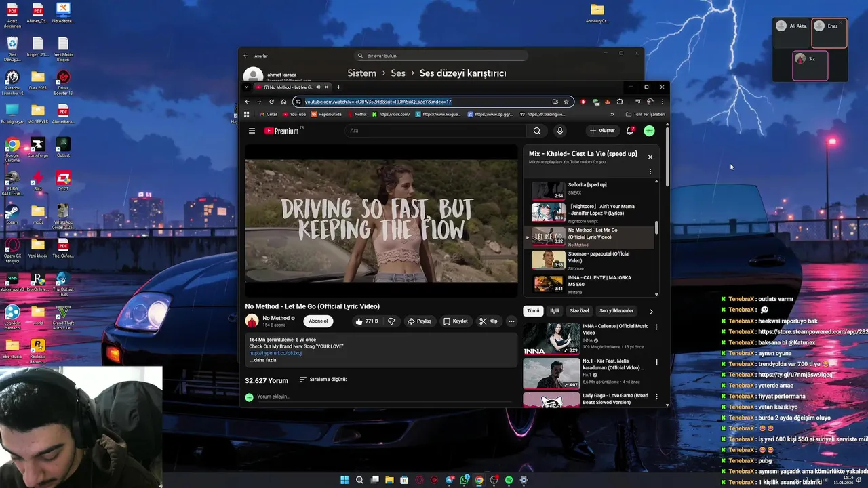Image resolution: width=868 pixels, height=488 pixels.
Task: Open Sıralama ölçütü sort dropdown
Action: (x=323, y=380)
